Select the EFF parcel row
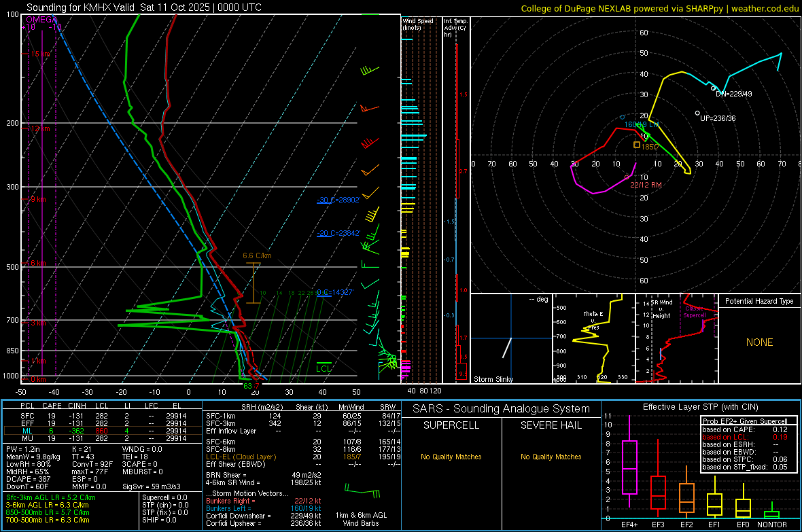The image size is (802, 532). coord(103,423)
